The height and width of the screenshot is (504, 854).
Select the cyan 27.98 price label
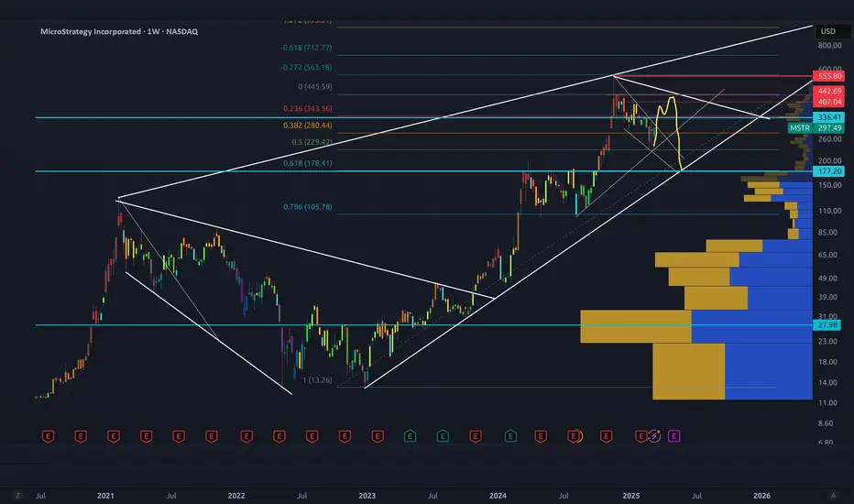tap(827, 324)
